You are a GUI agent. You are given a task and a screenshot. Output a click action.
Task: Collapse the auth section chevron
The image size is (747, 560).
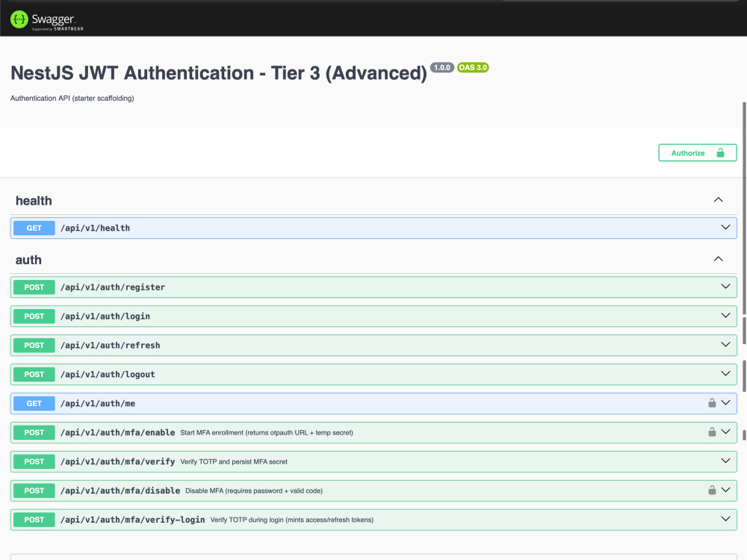click(x=719, y=259)
